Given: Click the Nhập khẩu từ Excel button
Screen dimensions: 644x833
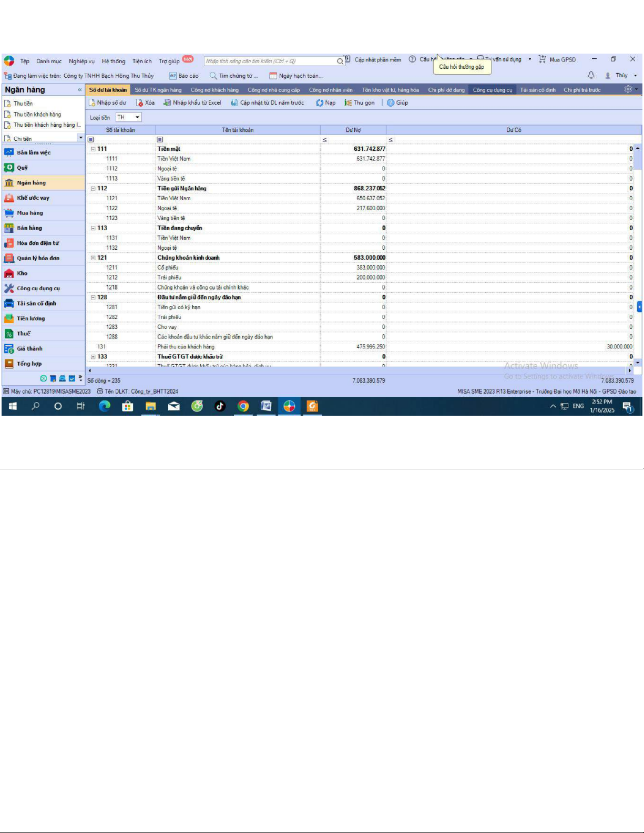Looking at the screenshot, I should 192,103.
